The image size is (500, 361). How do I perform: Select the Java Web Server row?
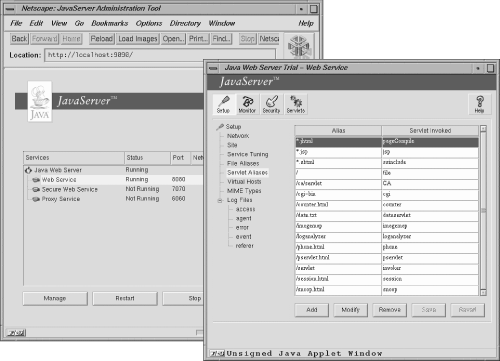pyautogui.click(x=113, y=170)
